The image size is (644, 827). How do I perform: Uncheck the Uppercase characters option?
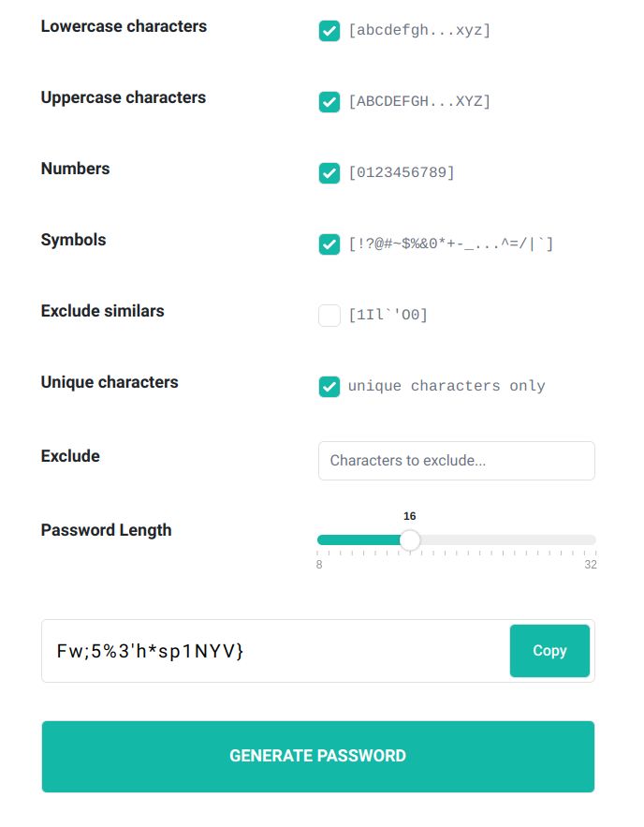[329, 102]
